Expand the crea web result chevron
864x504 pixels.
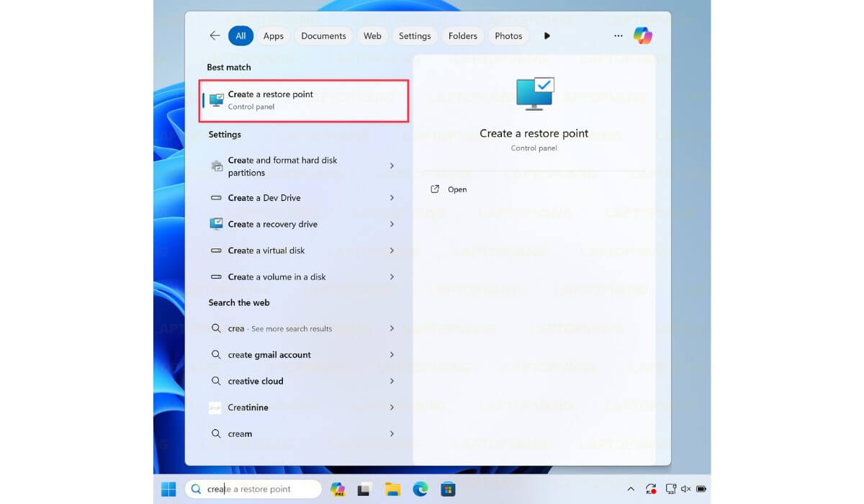click(x=392, y=328)
